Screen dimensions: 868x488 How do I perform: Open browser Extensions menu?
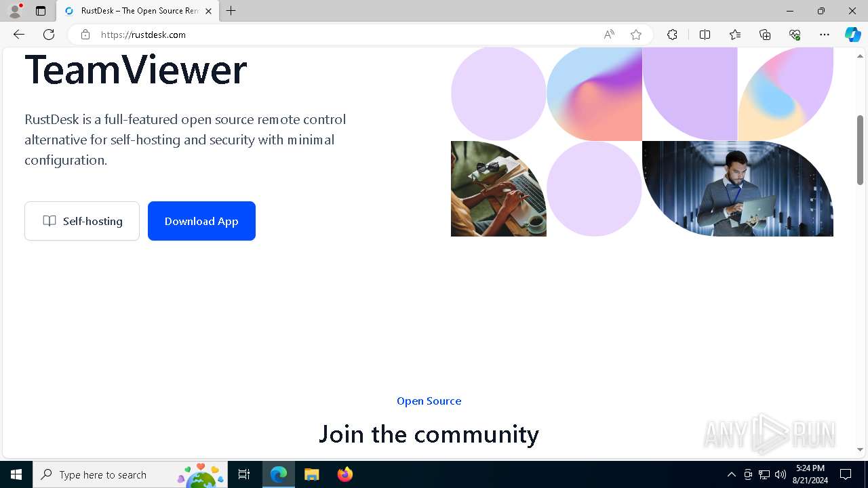click(672, 35)
